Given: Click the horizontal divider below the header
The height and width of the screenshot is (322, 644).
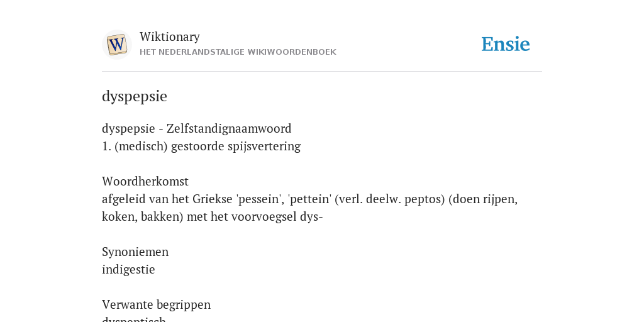Looking at the screenshot, I should [322, 72].
